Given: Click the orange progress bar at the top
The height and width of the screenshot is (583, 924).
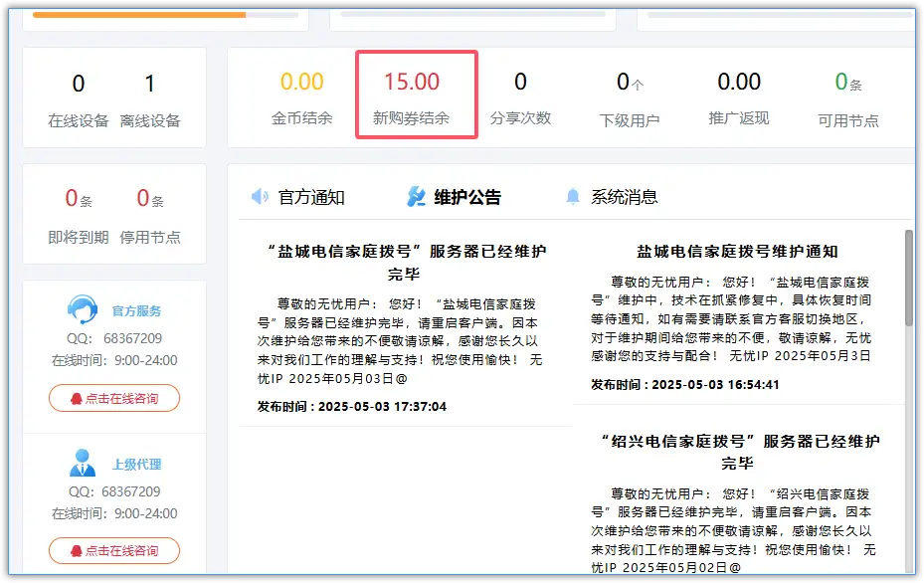Looking at the screenshot, I should coord(139,14).
